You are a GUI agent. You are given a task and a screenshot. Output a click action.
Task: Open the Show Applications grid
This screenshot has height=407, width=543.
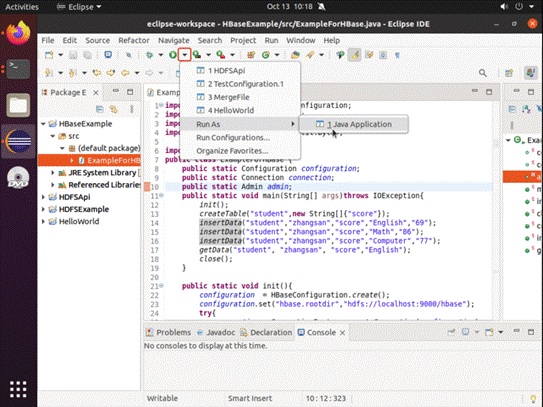[18, 389]
